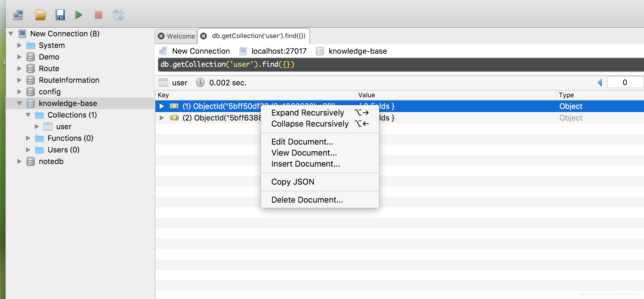Expand the Functions (0) folder
Viewport: 644px width, 299px height.
pyautogui.click(x=28, y=138)
